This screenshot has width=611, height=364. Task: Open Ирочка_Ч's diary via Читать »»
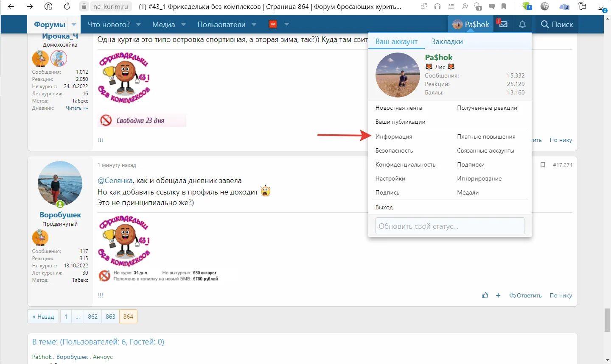pyautogui.click(x=77, y=108)
